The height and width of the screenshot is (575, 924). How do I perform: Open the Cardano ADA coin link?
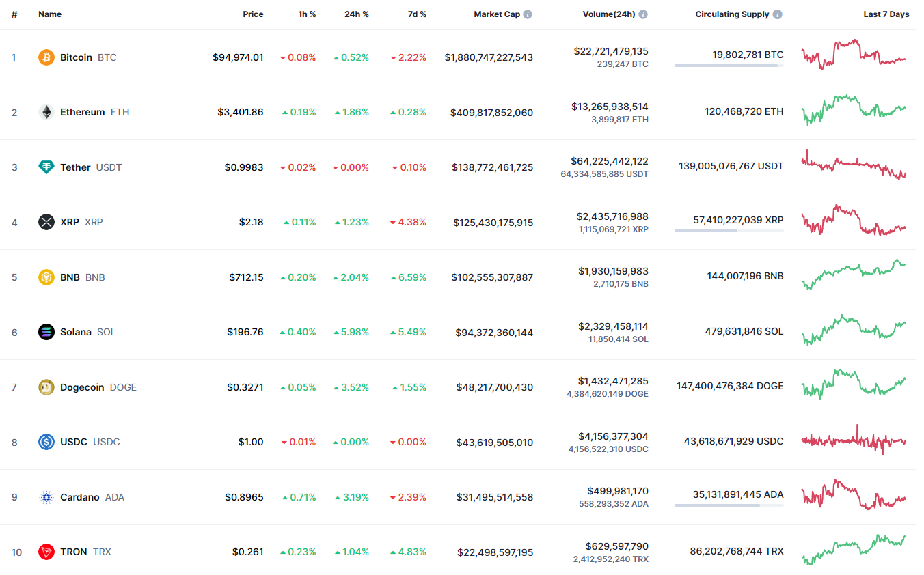(x=80, y=497)
